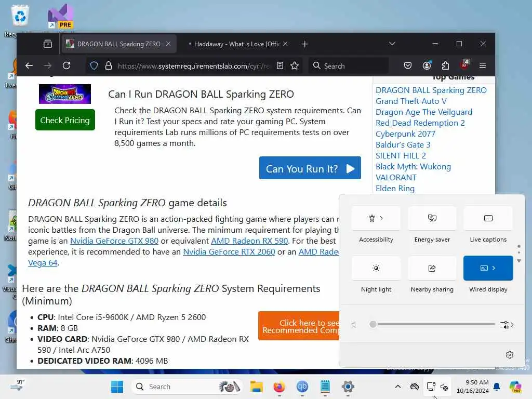Viewport: 532px width, 399px height.
Task: Toggle Live captions quick setting
Action: point(488,218)
